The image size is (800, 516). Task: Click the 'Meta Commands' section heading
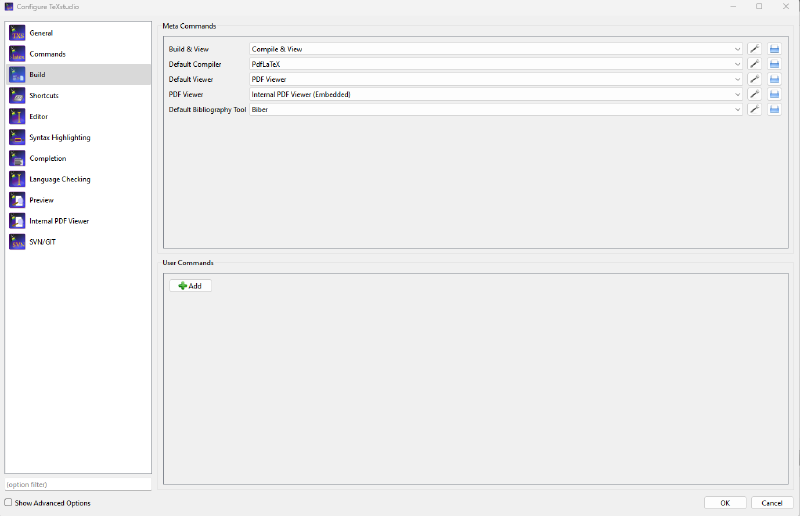point(189,26)
